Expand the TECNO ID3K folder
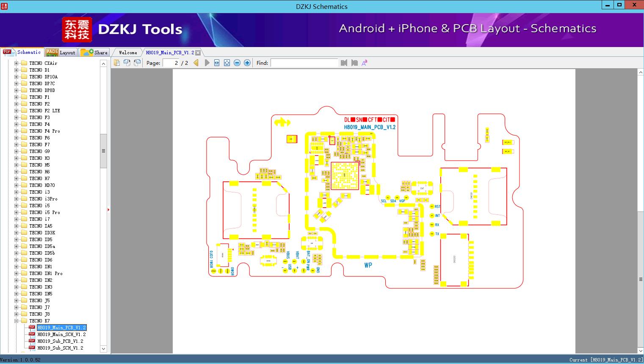The height and width of the screenshot is (364, 644). tap(16, 233)
